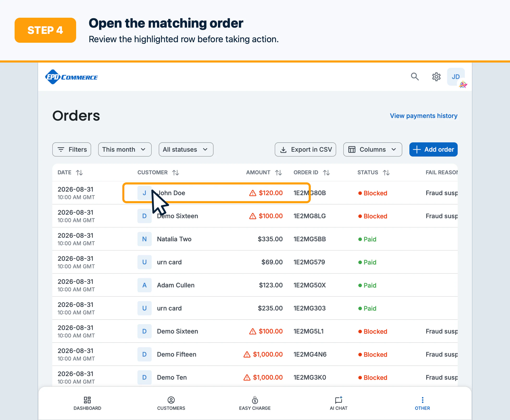Click Blocked status for Demo Ten
Screen dimensions: 510x420
[373, 378]
